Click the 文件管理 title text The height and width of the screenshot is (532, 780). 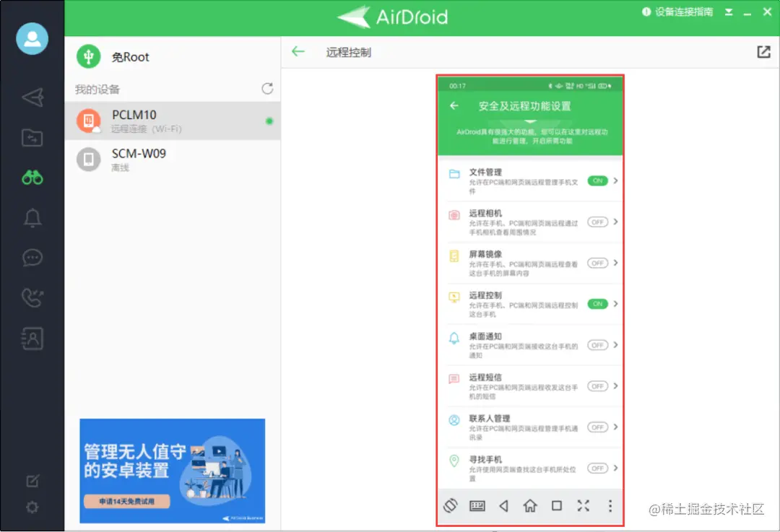click(x=485, y=172)
